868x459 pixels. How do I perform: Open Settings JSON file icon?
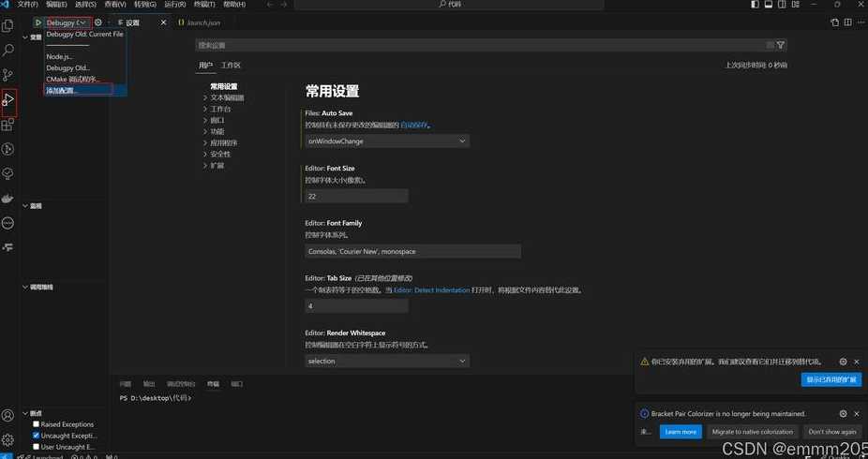835,22
